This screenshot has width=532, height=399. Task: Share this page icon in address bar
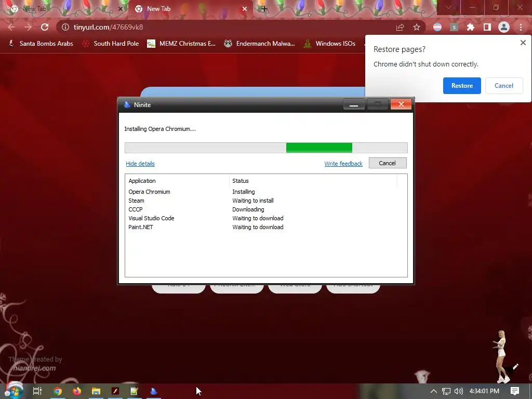[400, 27]
